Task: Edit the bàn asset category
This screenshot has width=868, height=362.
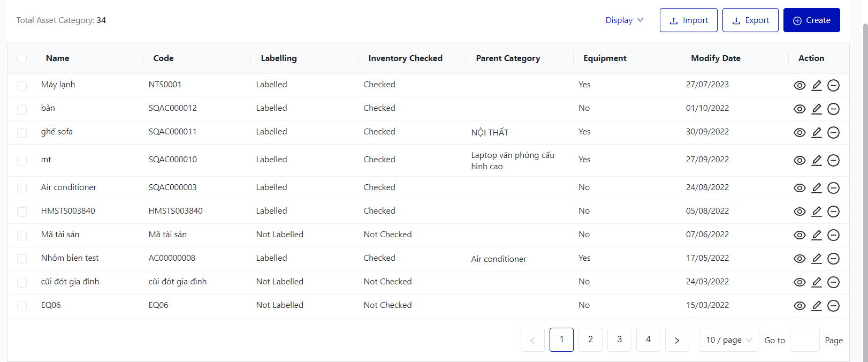Action: 817,109
